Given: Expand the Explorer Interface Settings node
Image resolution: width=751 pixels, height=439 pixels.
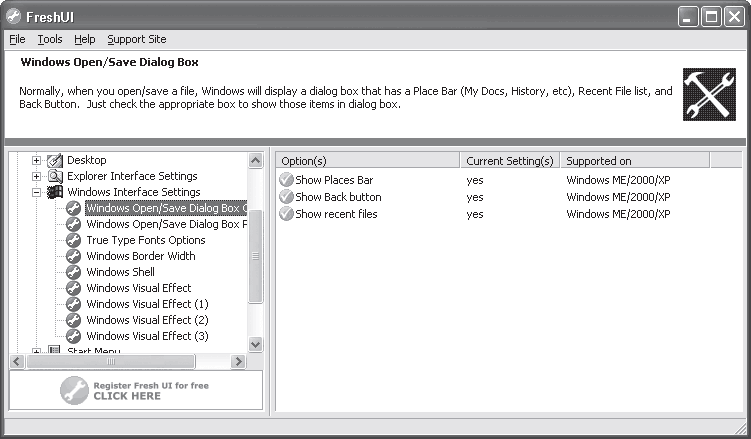Looking at the screenshot, I should click(x=36, y=176).
